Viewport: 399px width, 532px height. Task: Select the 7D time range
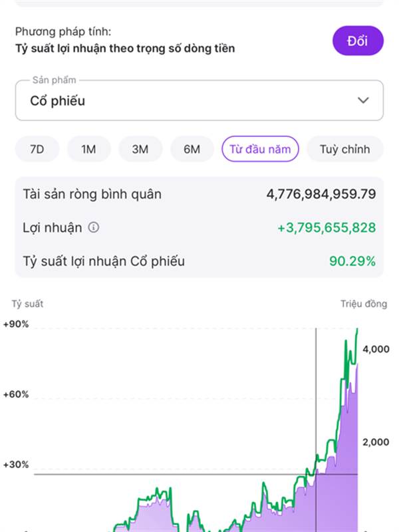coord(37,149)
